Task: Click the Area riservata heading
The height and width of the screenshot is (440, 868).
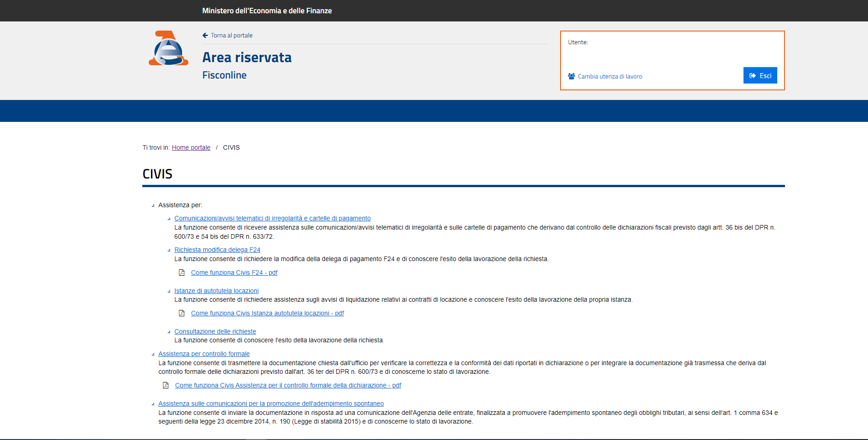Action: [x=247, y=58]
